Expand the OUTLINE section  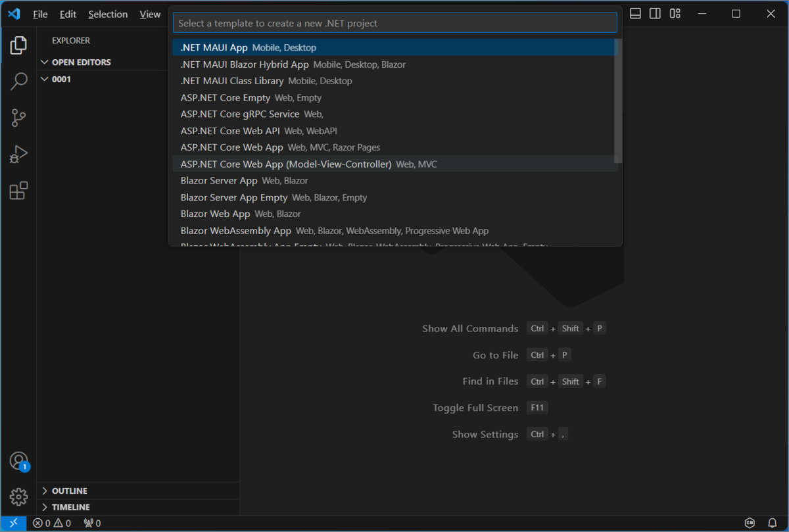point(138,491)
